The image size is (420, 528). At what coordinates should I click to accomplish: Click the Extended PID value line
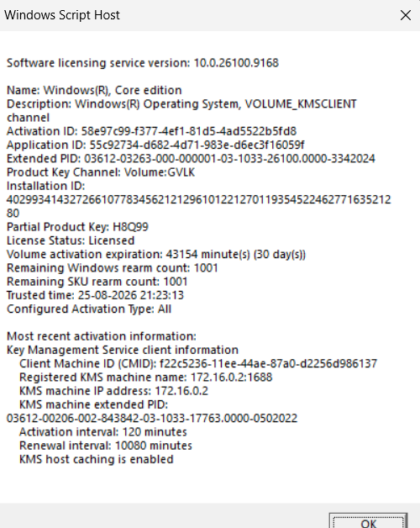(191, 159)
